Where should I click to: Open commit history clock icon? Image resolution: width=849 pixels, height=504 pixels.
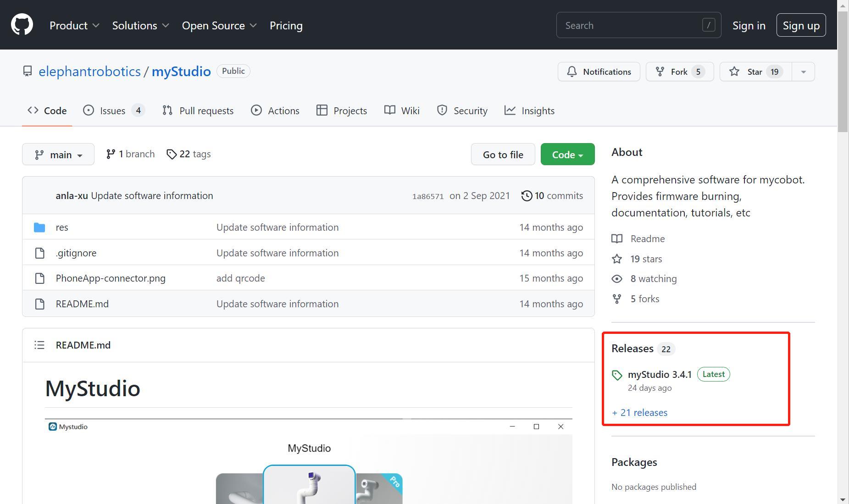527,196
